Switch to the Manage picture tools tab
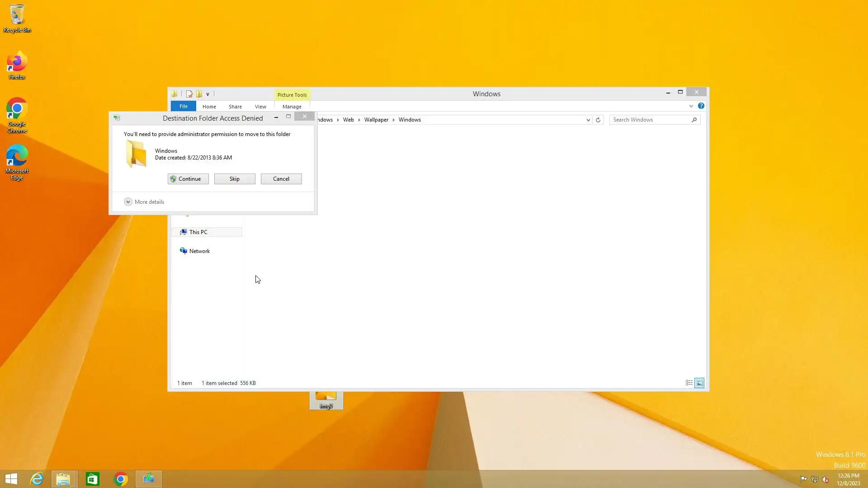868x488 pixels. [292, 107]
